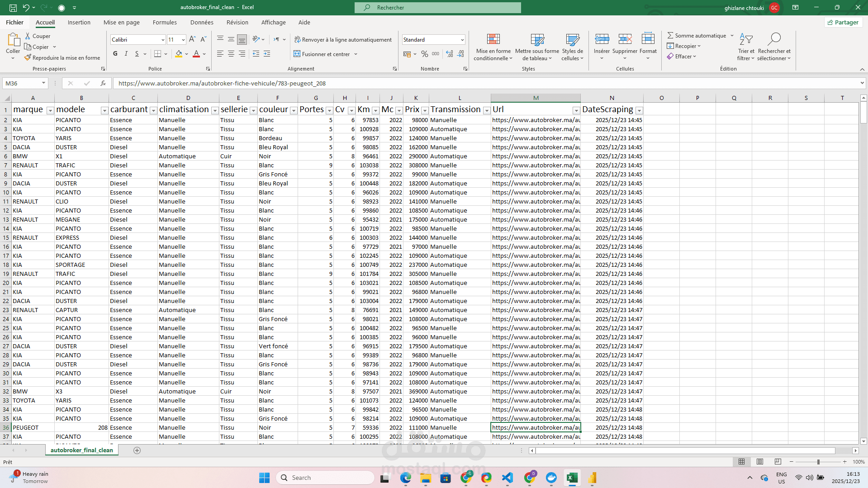Expand the Name Box dropdown arrow
This screenshot has height=488, width=868.
click(x=43, y=83)
